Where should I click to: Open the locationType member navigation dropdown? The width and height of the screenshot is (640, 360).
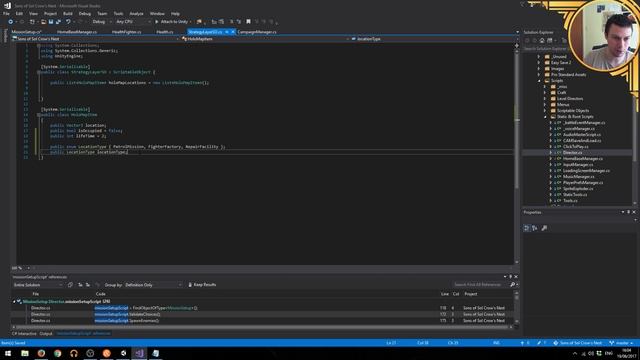[x=433, y=39]
